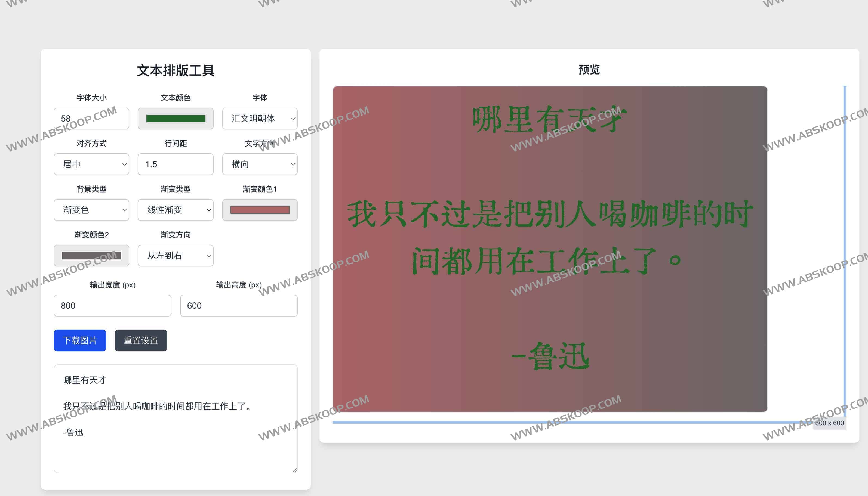Image resolution: width=868 pixels, height=496 pixels.
Task: Select the 输出宽度 input showing 800
Action: point(112,306)
